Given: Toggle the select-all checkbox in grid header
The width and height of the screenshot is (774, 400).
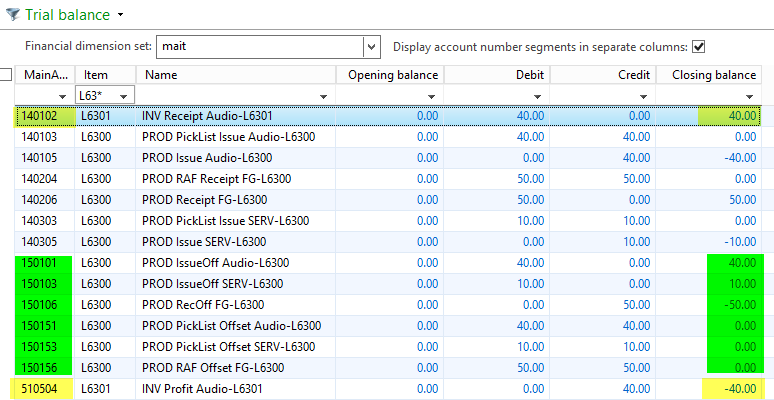Looking at the screenshot, I should pyautogui.click(x=6, y=75).
